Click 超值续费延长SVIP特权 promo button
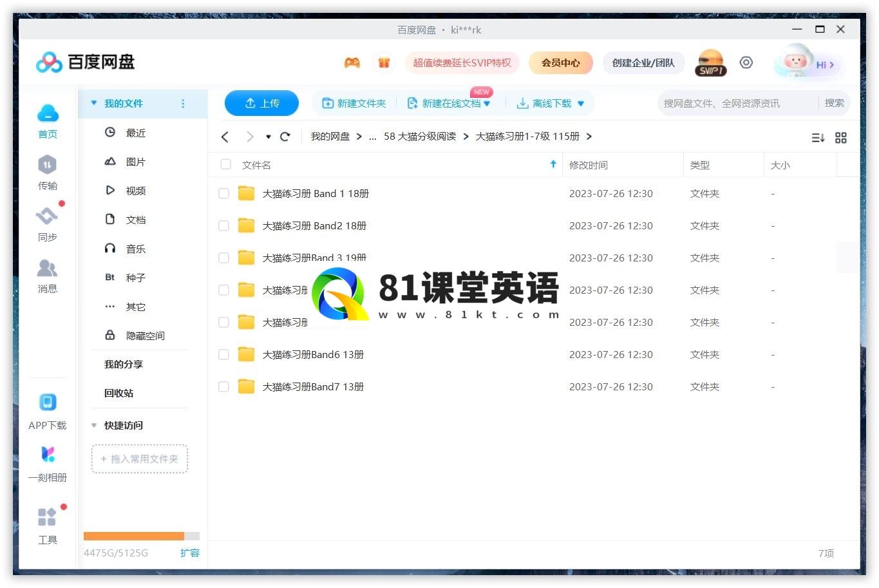 (x=462, y=62)
